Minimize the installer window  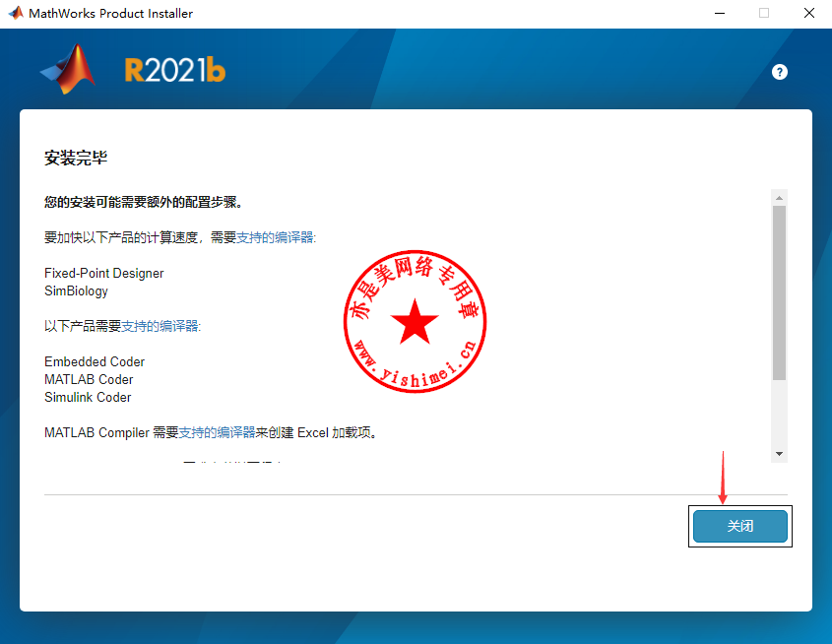point(720,13)
